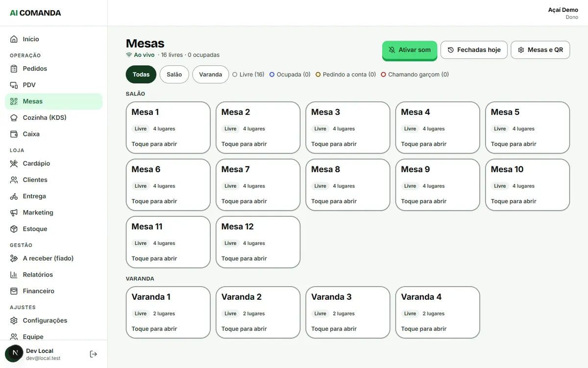Open the Mesa 7 table card
The height and width of the screenshot is (368, 588).
[258, 185]
